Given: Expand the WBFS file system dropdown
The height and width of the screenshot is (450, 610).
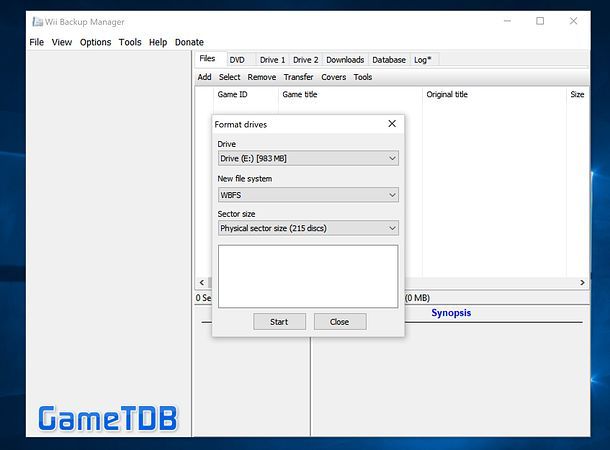Looking at the screenshot, I should coord(308,195).
